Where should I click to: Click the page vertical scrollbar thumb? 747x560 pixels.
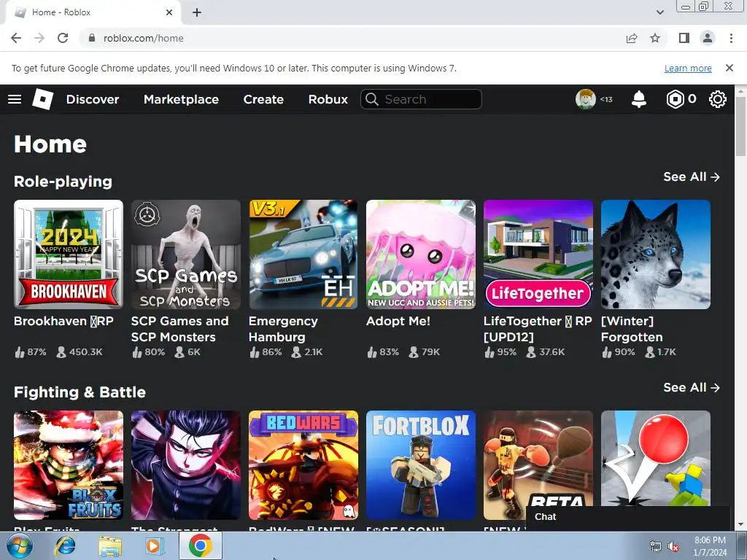pyautogui.click(x=741, y=126)
